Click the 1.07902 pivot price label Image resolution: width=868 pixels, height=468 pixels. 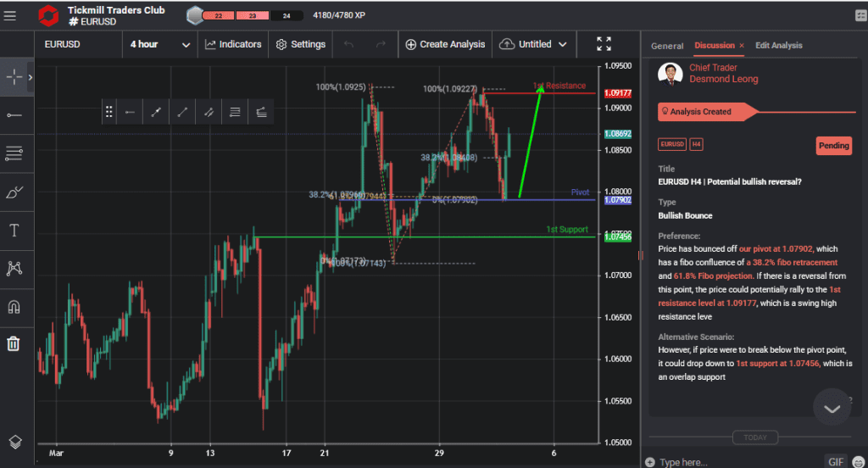618,200
